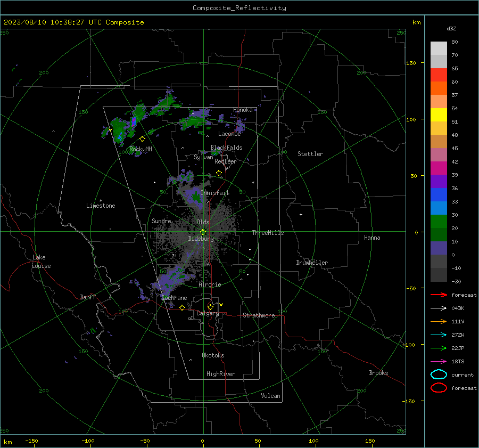Click the Drumheller label

click(312, 263)
